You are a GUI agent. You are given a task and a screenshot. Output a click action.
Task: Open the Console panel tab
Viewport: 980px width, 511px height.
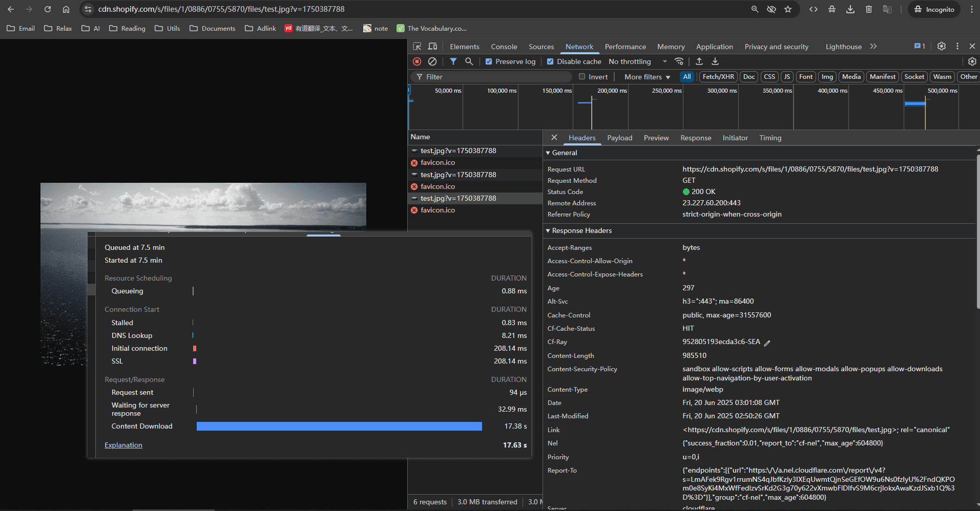[504, 47]
